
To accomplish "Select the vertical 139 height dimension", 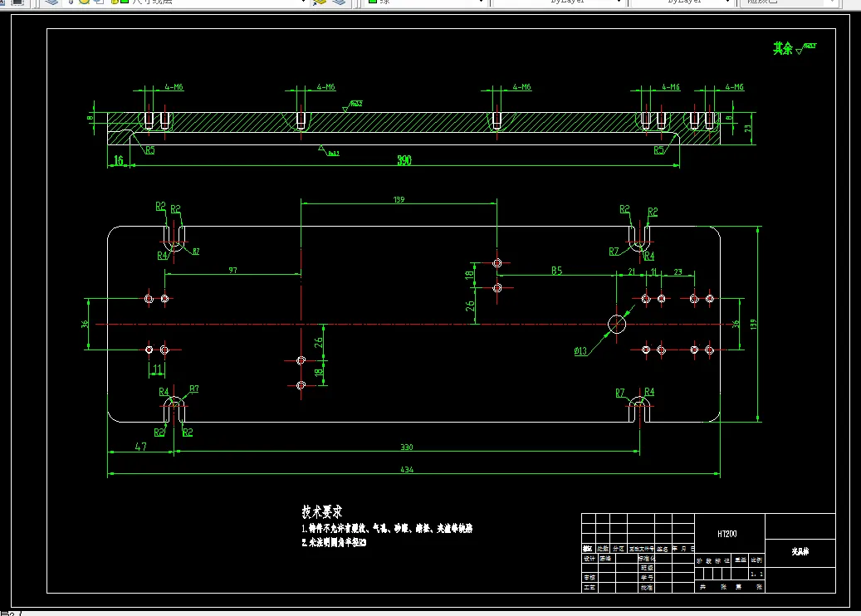I will click(753, 324).
